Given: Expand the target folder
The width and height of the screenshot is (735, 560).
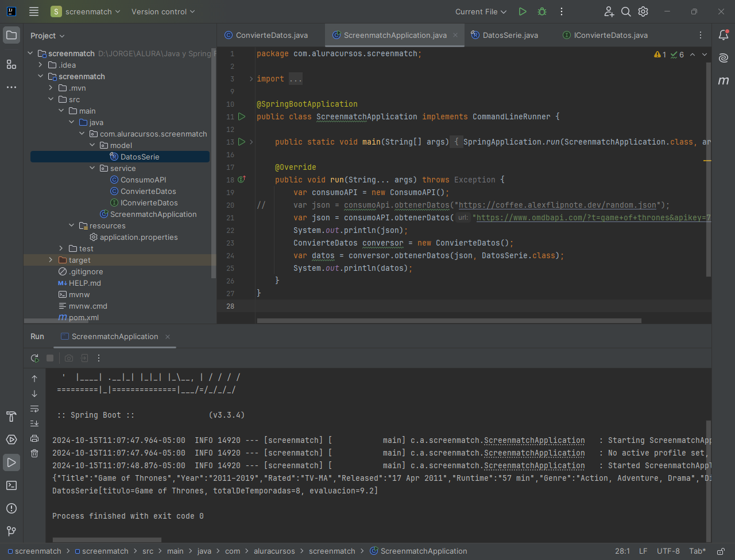Looking at the screenshot, I should [52, 260].
